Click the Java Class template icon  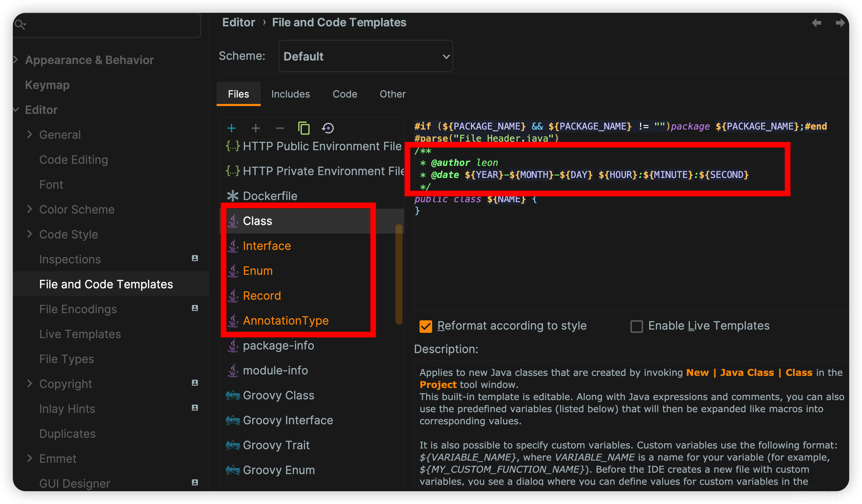(x=235, y=221)
